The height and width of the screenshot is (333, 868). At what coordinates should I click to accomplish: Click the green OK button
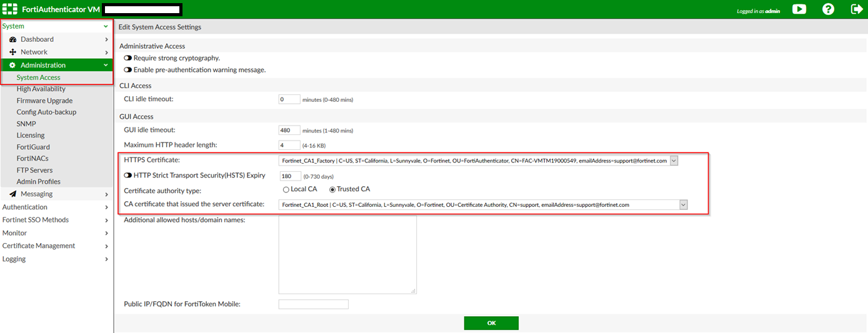(x=491, y=323)
